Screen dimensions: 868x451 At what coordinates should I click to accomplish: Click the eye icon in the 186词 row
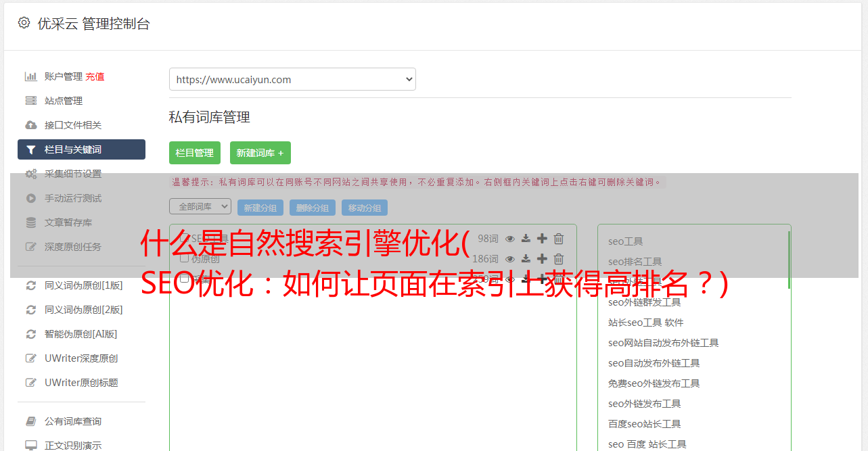(x=510, y=259)
